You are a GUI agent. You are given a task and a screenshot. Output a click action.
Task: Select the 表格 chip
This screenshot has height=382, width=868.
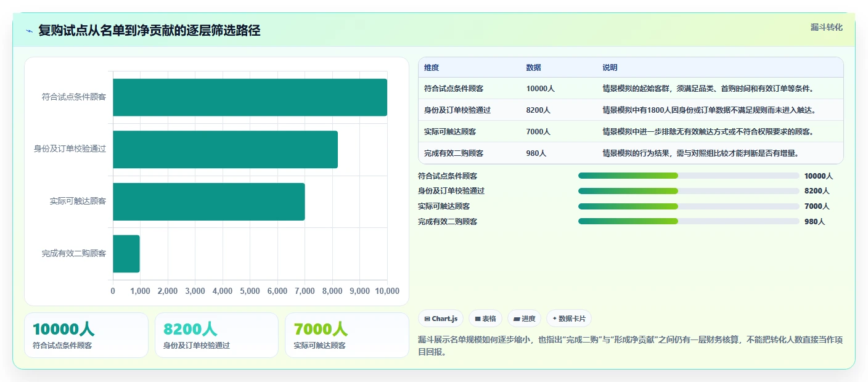(x=486, y=319)
